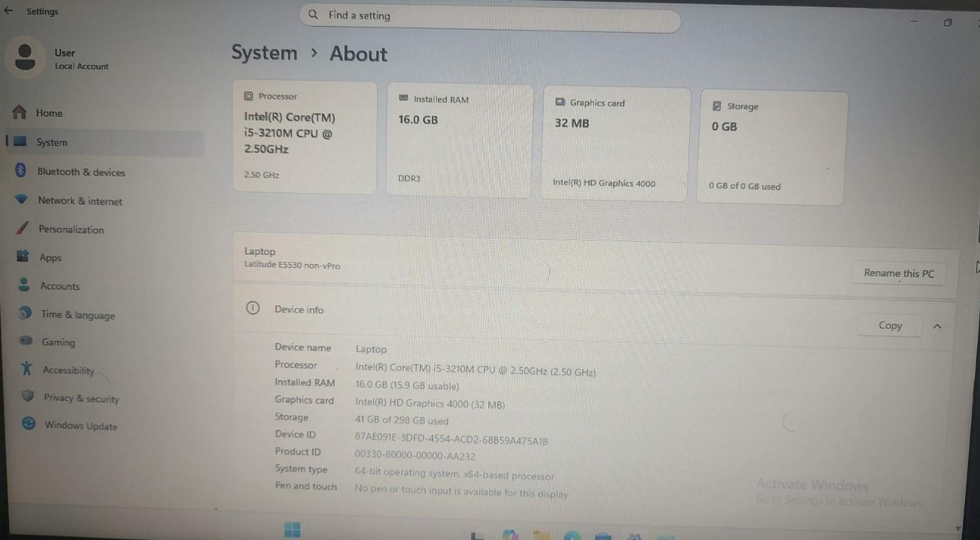Collapse the Device info section
The width and height of the screenshot is (980, 540).
pos(937,326)
